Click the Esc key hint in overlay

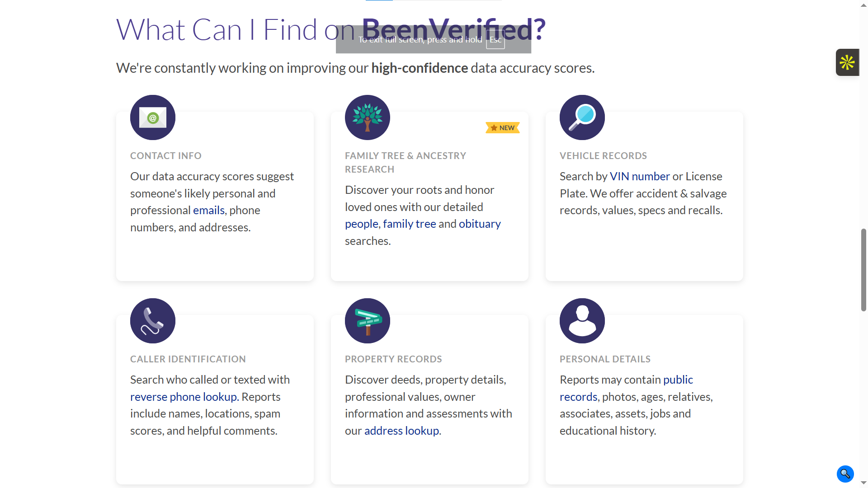[495, 40]
